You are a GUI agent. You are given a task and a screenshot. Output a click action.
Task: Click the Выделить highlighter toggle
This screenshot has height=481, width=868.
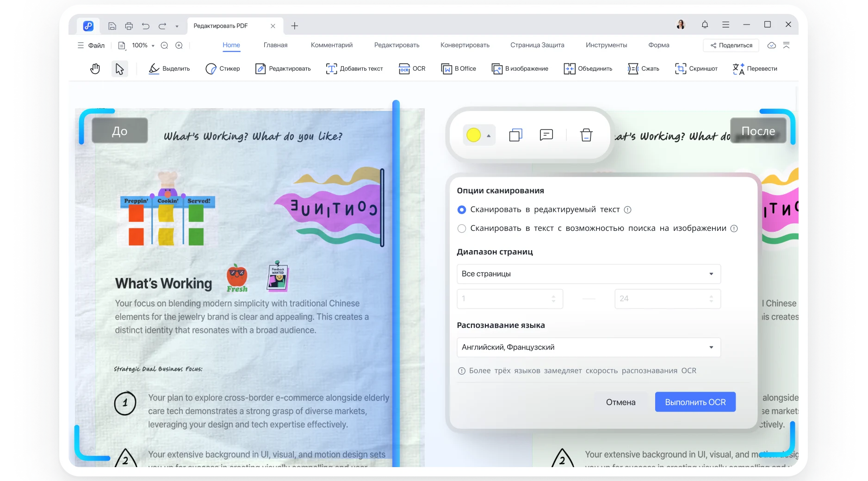[x=169, y=68]
